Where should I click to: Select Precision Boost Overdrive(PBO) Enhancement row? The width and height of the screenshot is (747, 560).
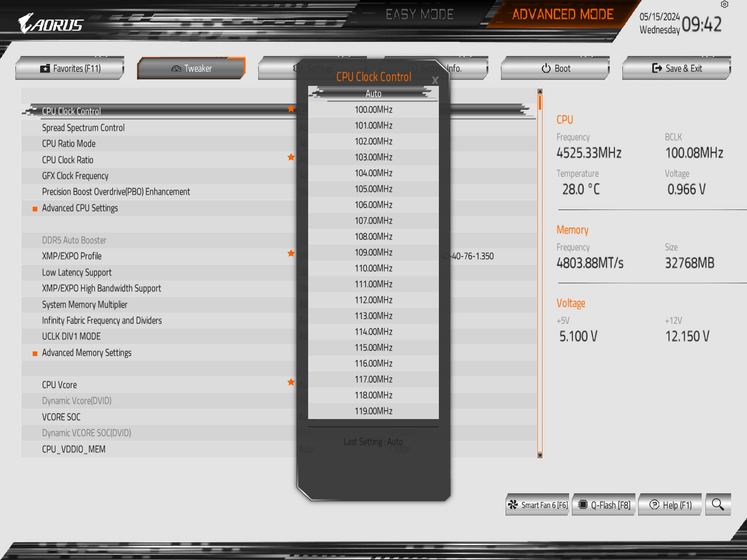tap(279, 192)
